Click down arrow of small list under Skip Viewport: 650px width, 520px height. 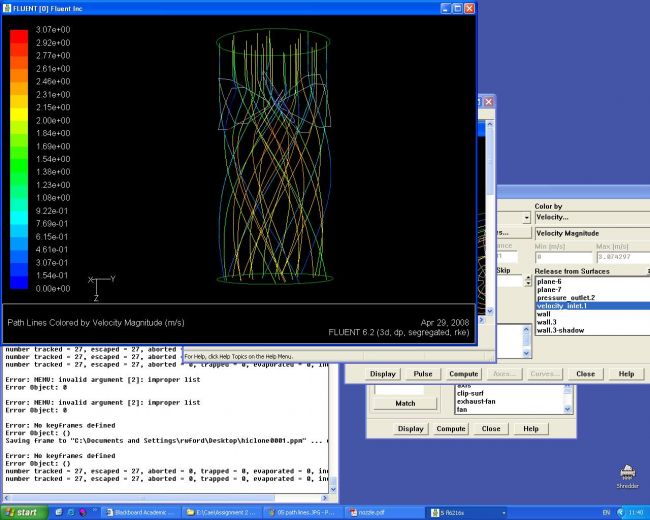[x=526, y=353]
